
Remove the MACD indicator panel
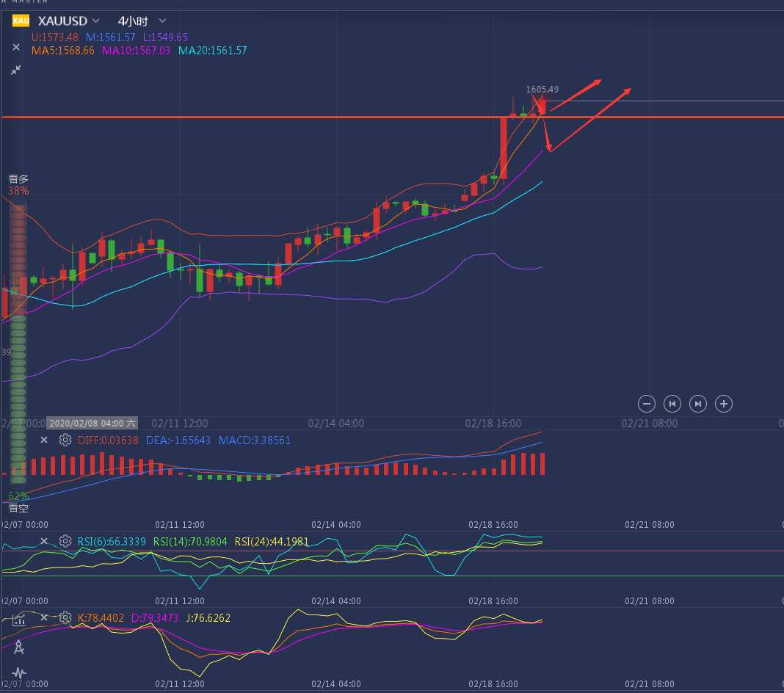coord(44,440)
